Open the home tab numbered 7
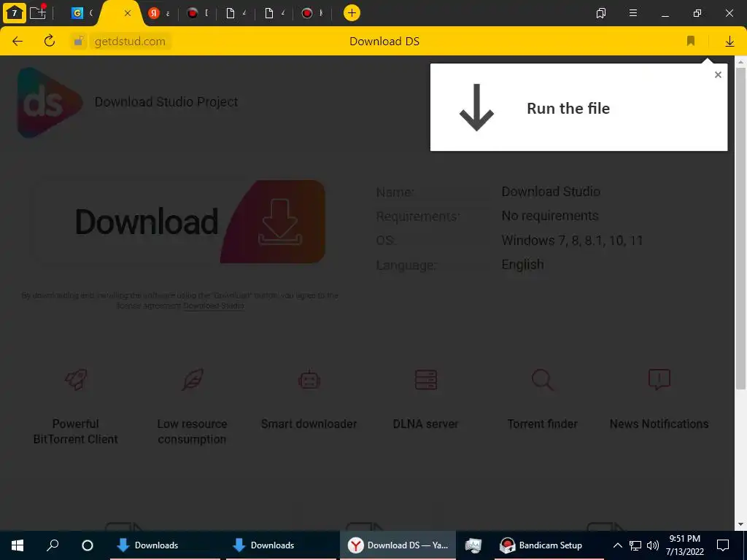747x560 pixels. (15, 13)
